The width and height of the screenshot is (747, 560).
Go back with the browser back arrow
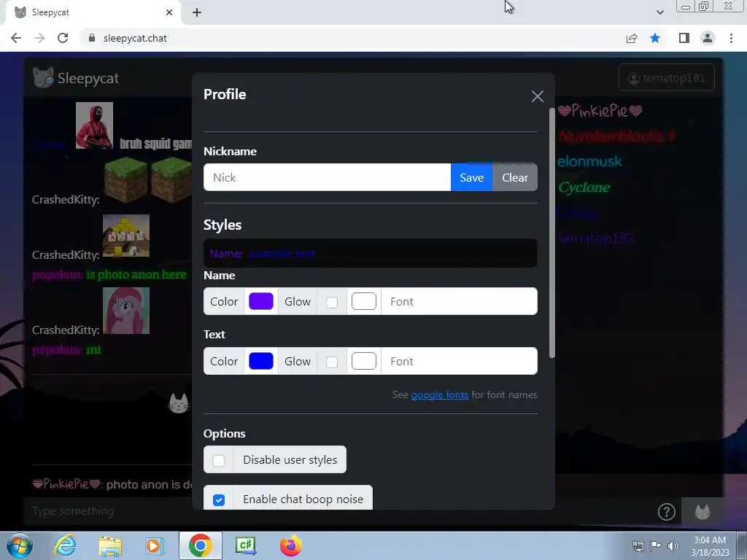pyautogui.click(x=16, y=38)
